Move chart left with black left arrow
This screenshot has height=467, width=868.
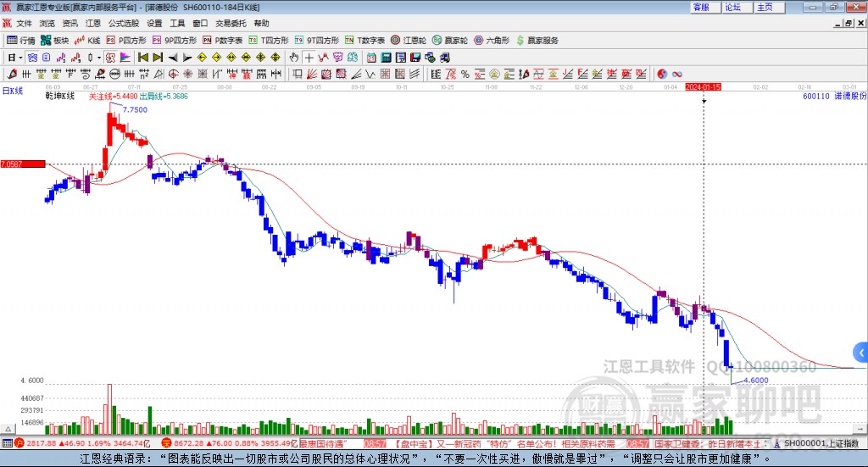173,58
